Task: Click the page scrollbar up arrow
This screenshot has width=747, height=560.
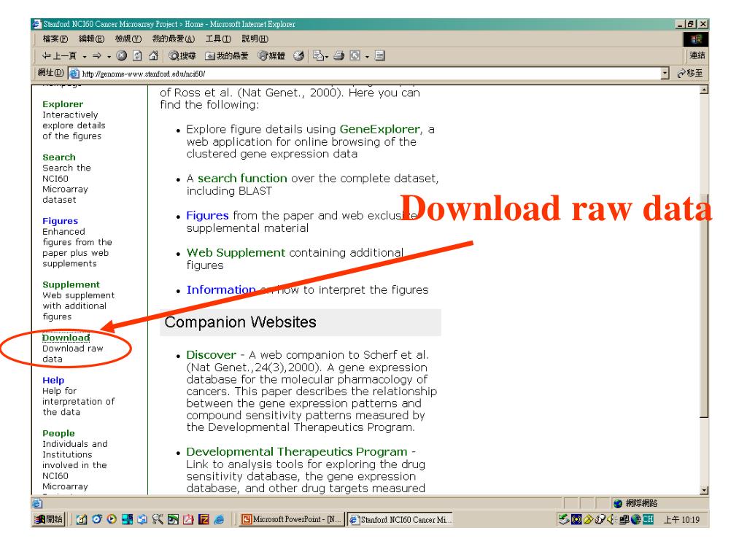Action: pos(704,90)
